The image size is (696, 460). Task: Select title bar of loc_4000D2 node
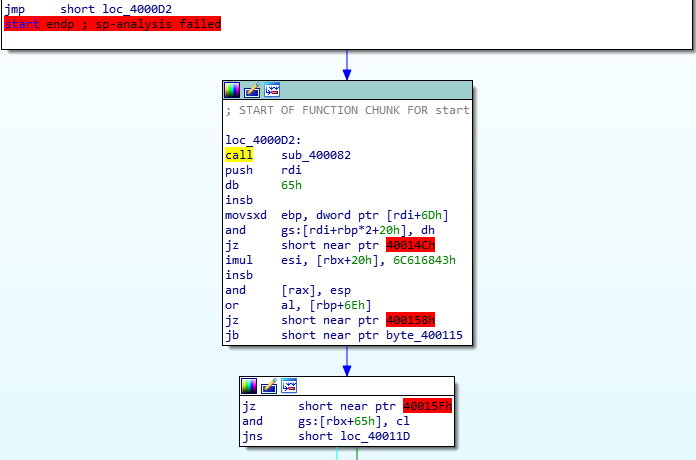click(x=348, y=90)
